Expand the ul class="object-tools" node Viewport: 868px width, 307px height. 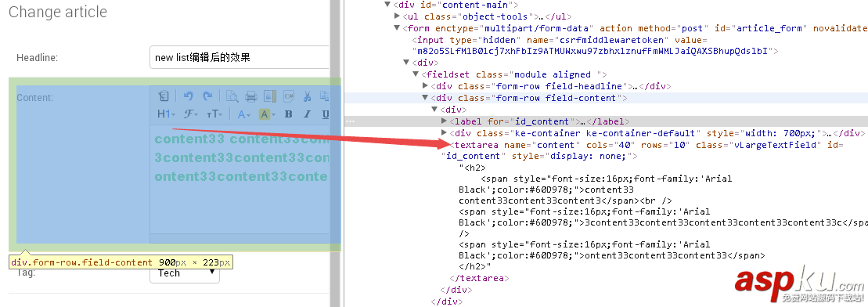[397, 16]
